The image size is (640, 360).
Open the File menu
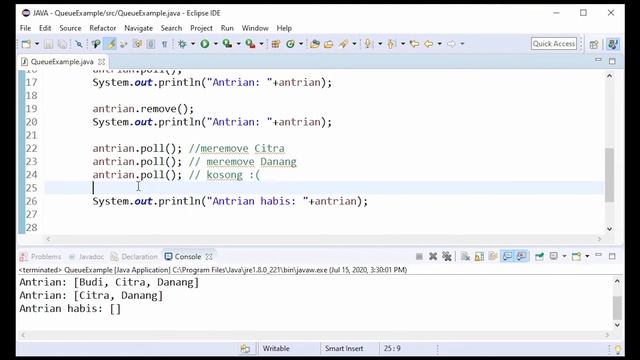pos(25,28)
